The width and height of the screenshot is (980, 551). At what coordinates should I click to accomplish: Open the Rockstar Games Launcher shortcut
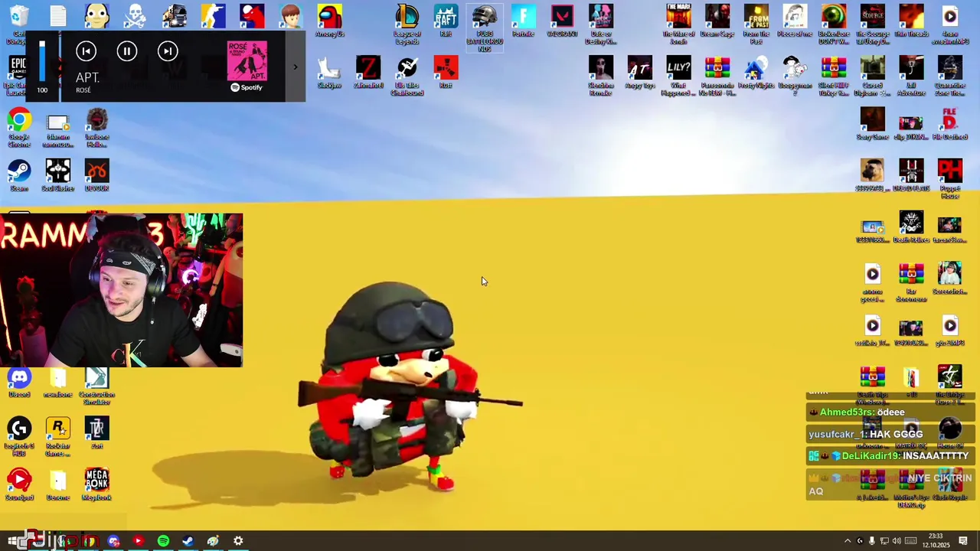58,437
